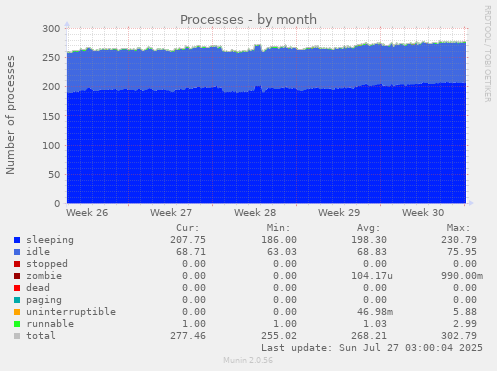Image resolution: width=497 pixels, height=371 pixels.
Task: Click zombie maximum value 990.00m
Action: coord(462,276)
